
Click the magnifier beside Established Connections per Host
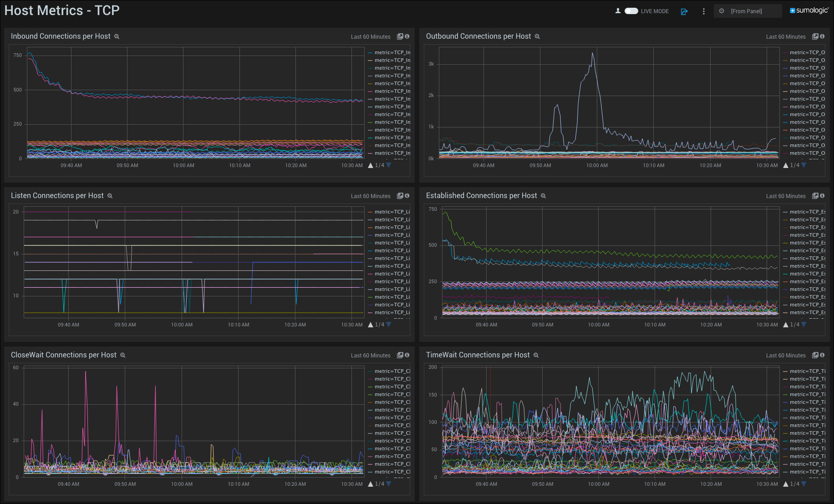tap(543, 196)
